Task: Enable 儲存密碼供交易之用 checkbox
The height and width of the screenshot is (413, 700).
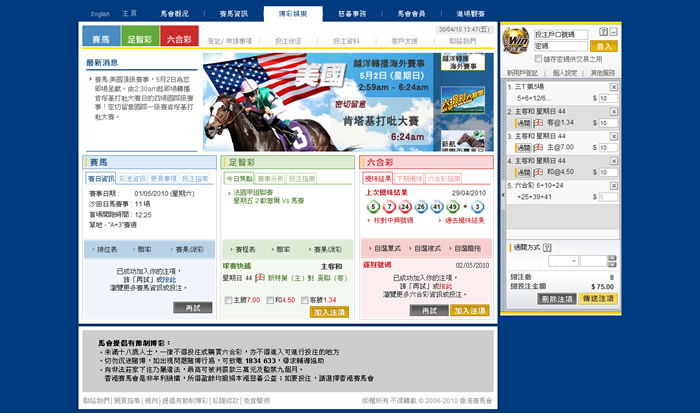Action: tap(538, 59)
